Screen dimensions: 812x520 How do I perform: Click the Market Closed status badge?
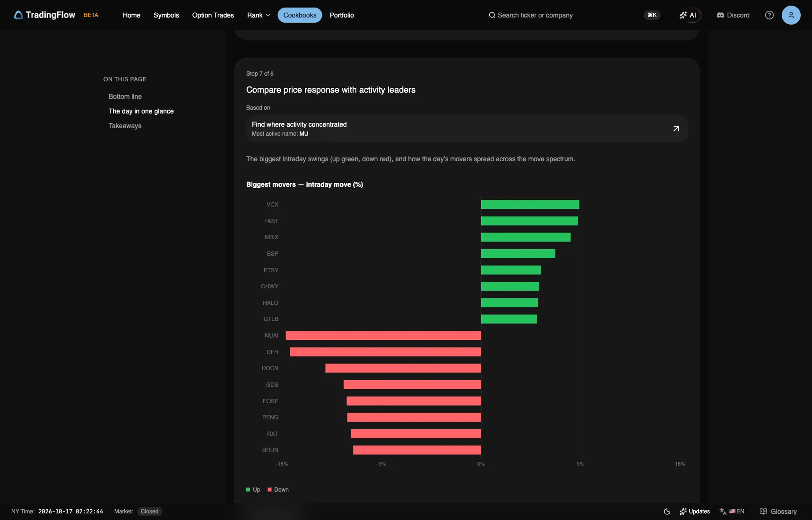pos(149,511)
